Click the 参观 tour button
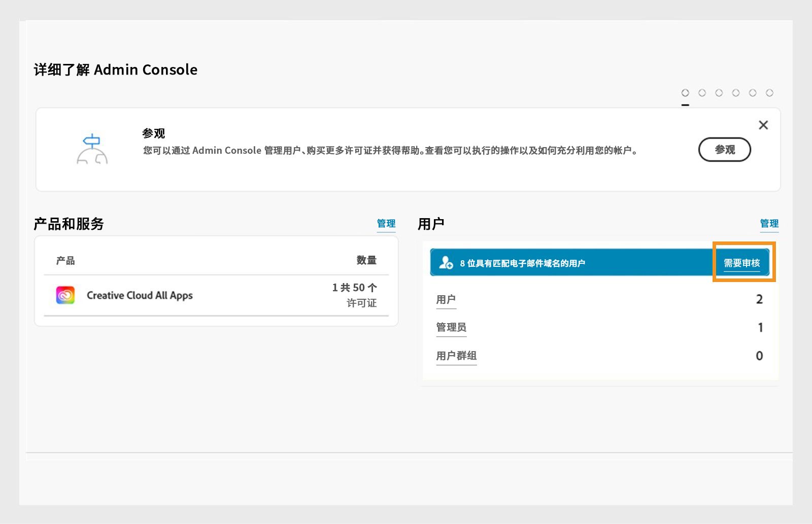The width and height of the screenshot is (812, 524). coord(724,150)
